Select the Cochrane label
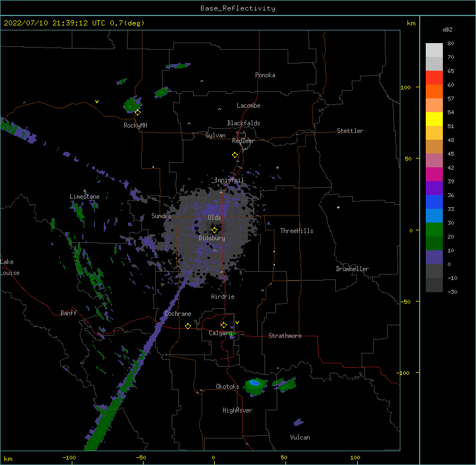The image size is (476, 465). [x=178, y=314]
